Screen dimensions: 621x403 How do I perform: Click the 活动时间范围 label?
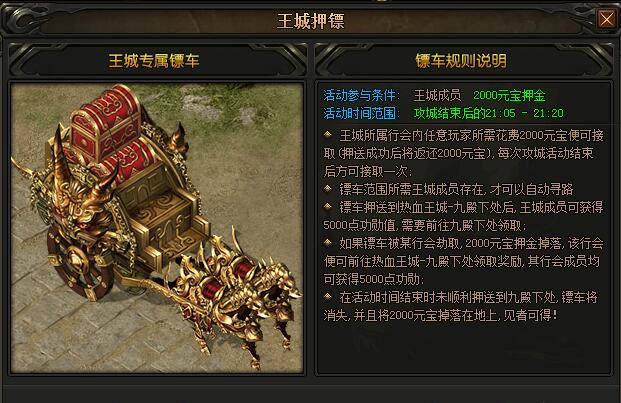(x=361, y=114)
